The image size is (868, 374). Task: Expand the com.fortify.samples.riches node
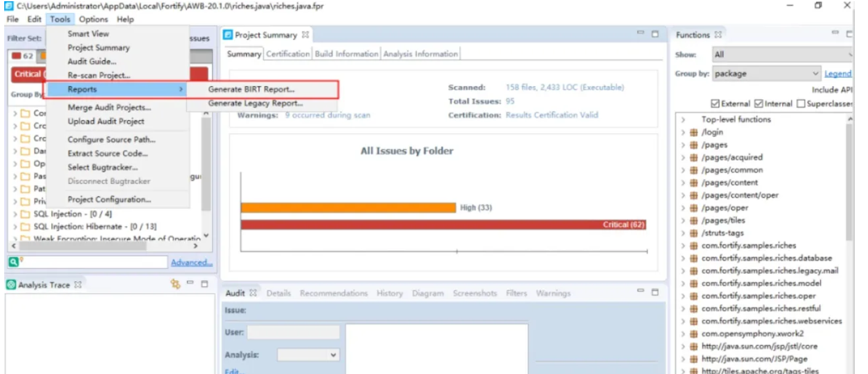683,246
